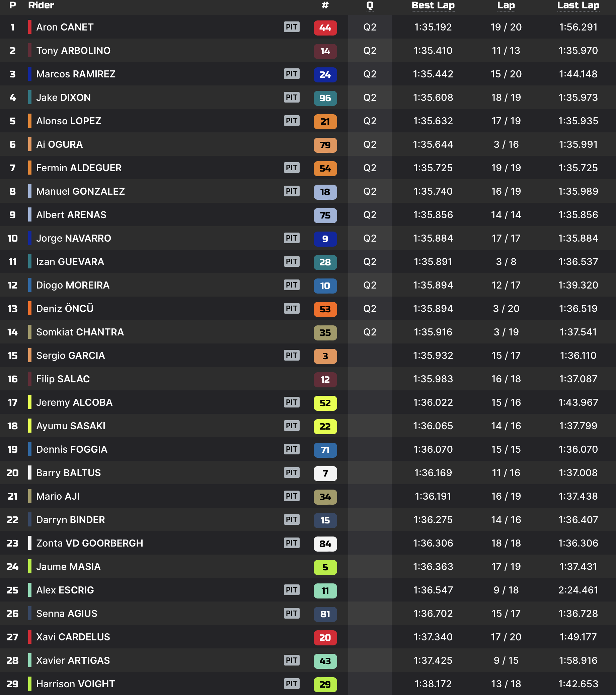Screen dimensions: 616x695
Task: Click the Last Lap column header
Action: point(577,5)
